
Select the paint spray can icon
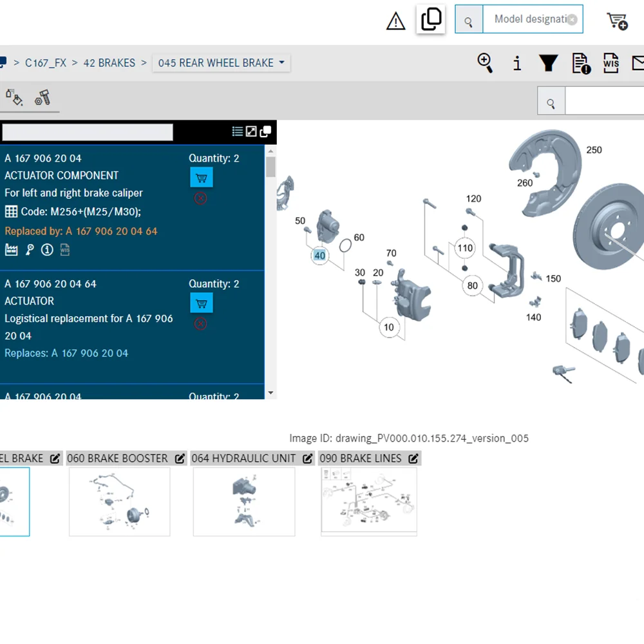coord(14,97)
